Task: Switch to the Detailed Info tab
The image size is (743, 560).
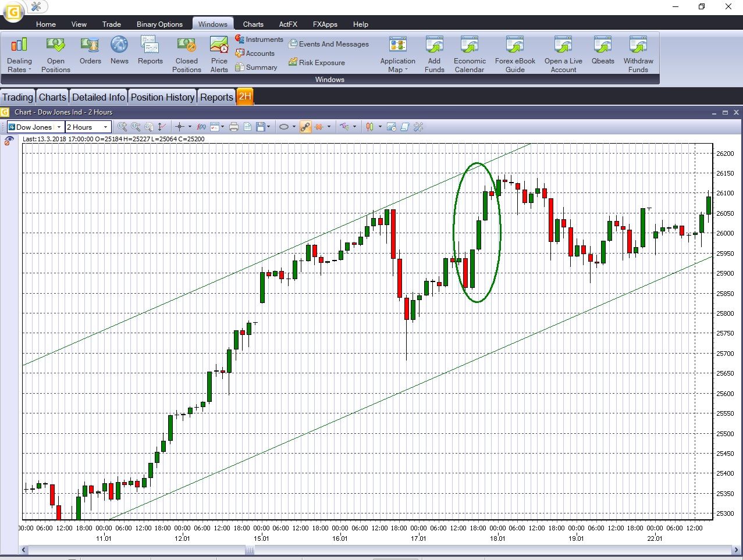Action: click(98, 97)
